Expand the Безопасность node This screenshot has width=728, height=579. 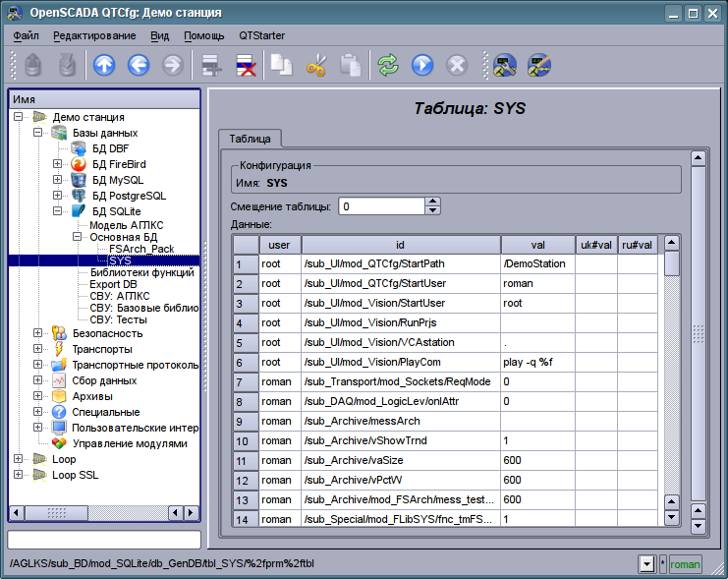[37, 333]
